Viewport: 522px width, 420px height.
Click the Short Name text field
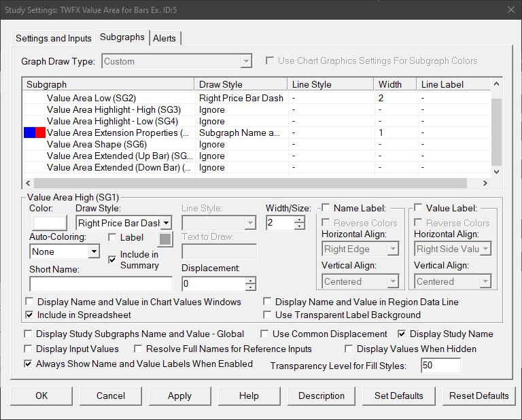click(x=101, y=283)
